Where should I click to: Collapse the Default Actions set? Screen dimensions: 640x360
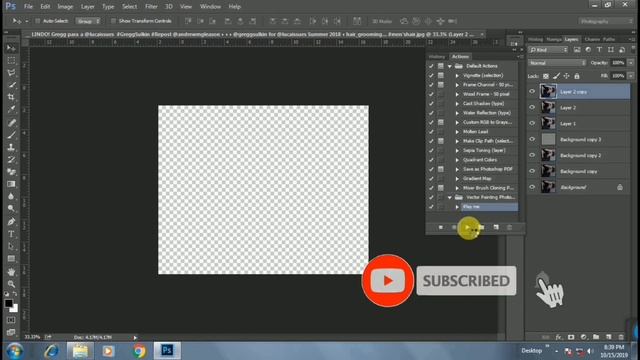pyautogui.click(x=450, y=66)
